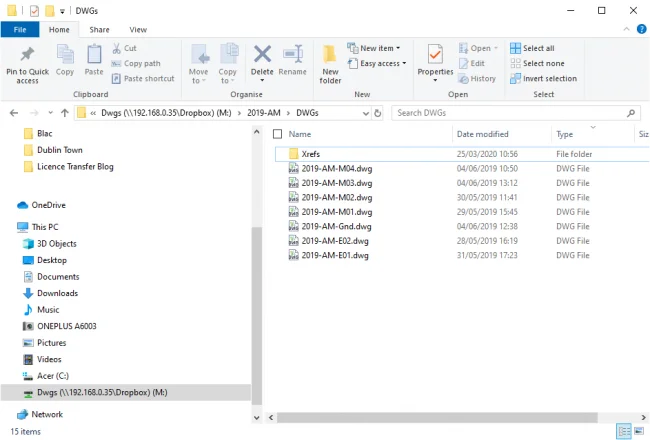Click the Rename icon in Organise group
This screenshot has height=440, width=650.
293,56
